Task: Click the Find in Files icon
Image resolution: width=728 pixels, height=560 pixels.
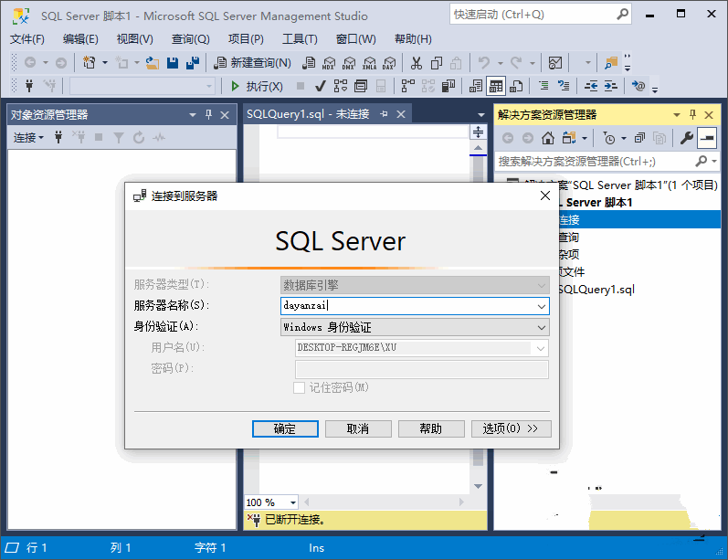Action: [x=611, y=63]
